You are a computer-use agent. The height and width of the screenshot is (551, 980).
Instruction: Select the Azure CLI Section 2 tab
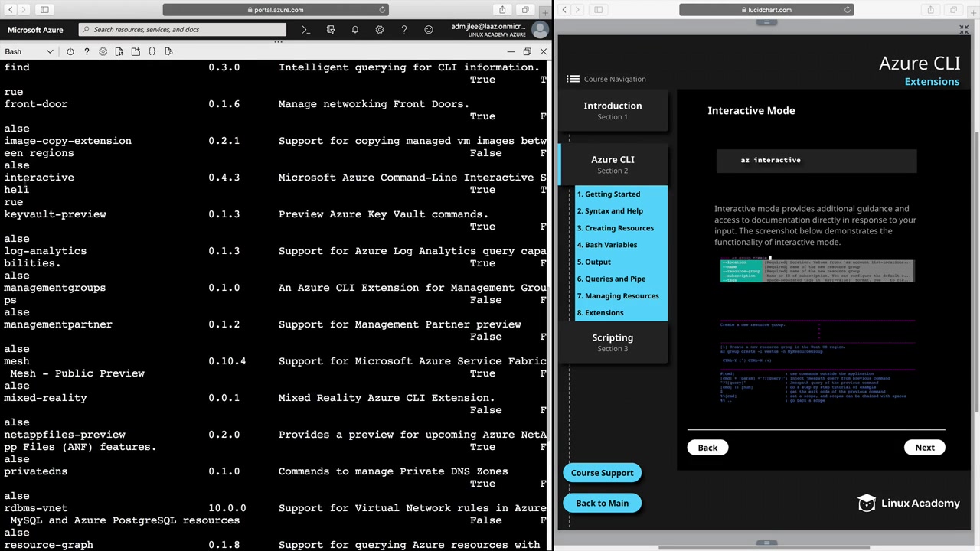click(612, 164)
